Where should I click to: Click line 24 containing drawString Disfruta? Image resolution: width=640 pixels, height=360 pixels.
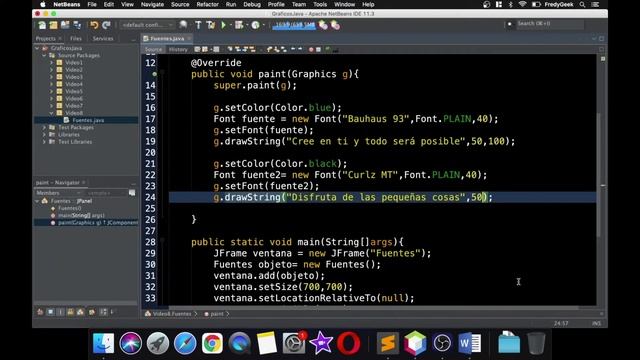tap(382, 197)
